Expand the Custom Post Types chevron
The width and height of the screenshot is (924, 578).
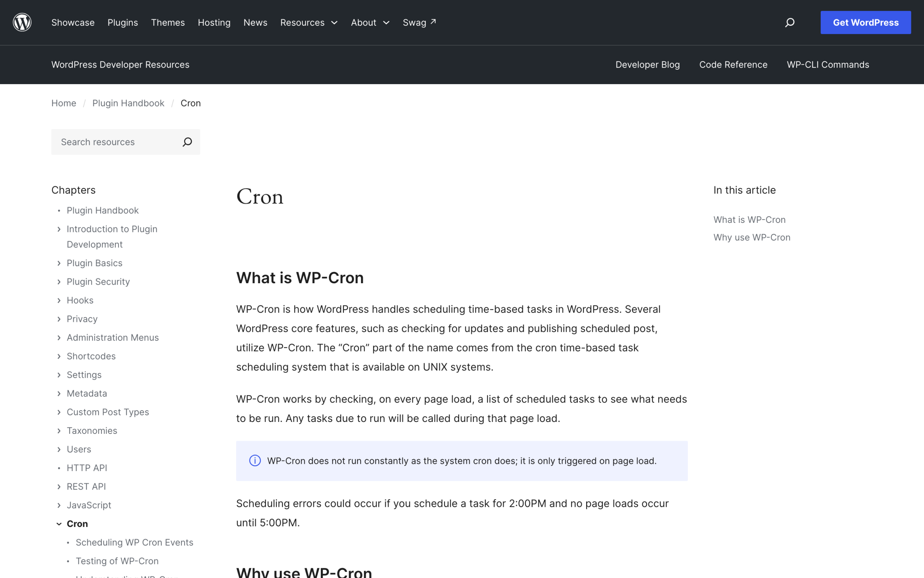click(x=59, y=412)
